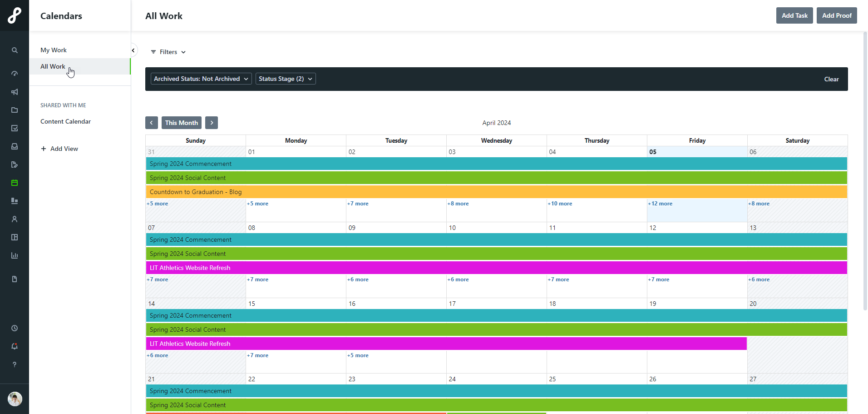Open search from the sidebar

(x=15, y=50)
